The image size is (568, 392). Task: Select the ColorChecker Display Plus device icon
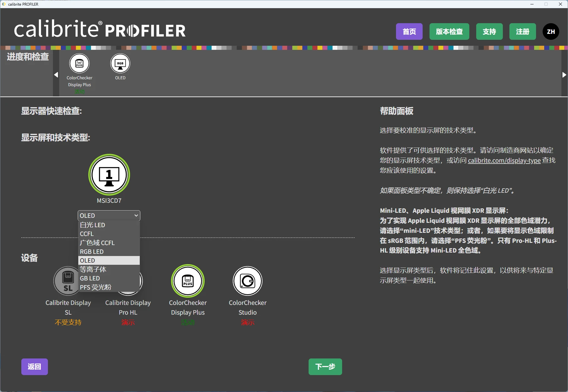coord(188,281)
